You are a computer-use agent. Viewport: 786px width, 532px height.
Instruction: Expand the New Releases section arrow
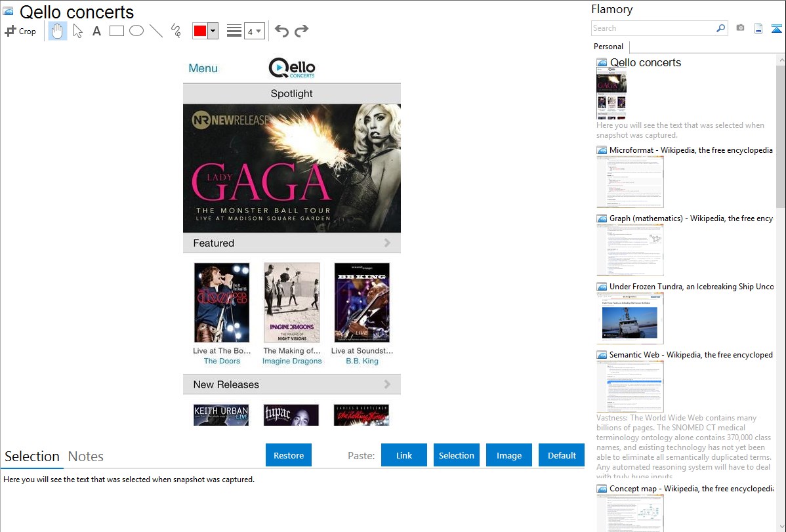point(387,384)
